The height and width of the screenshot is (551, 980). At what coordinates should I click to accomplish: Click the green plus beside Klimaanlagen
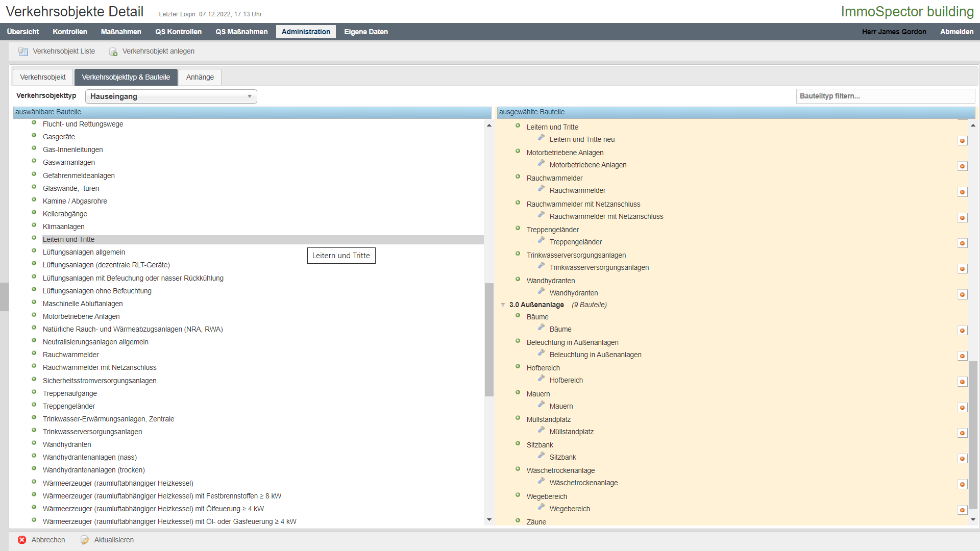(34, 226)
